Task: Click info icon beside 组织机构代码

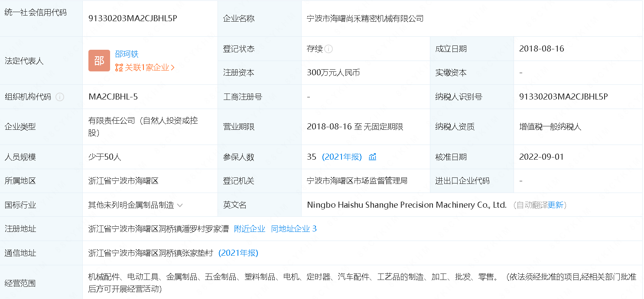Action: click(60, 97)
